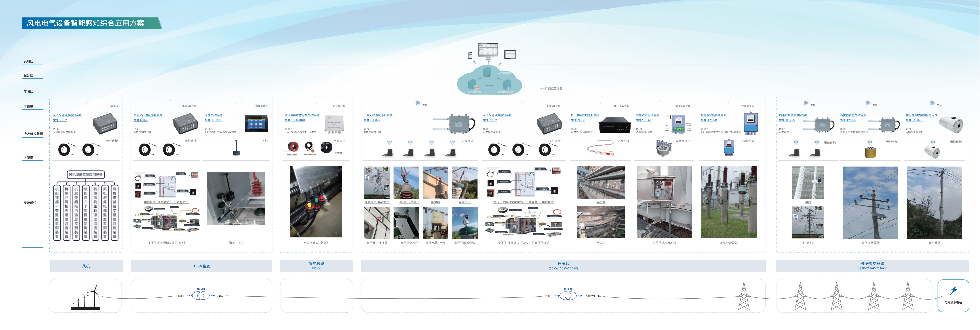Image resolution: width=980 pixels, height=330 pixels.
Task: Open the 架空线路 photo
Action: pos(934,202)
